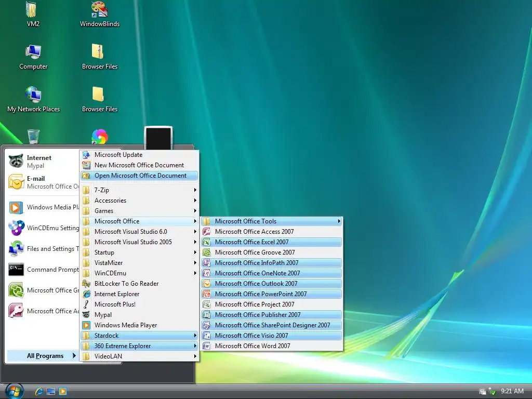This screenshot has width=532, height=399.
Task: Click the New Microsoft Office Document icon
Action: [x=86, y=165]
